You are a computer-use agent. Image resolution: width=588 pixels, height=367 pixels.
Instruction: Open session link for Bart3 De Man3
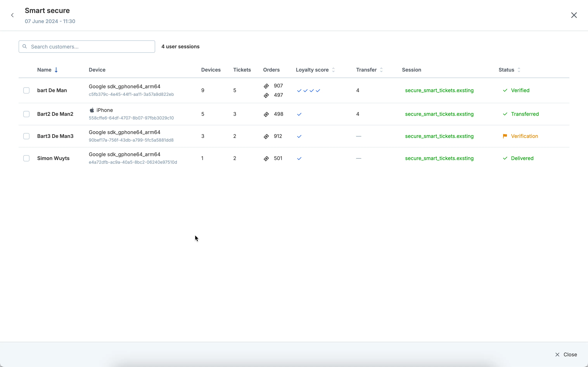[439, 136]
